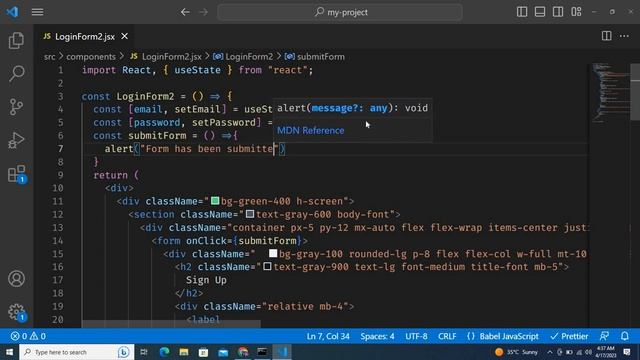This screenshot has width=640, height=360.
Task: Open More Actions ellipsis in editor
Action: tap(624, 36)
